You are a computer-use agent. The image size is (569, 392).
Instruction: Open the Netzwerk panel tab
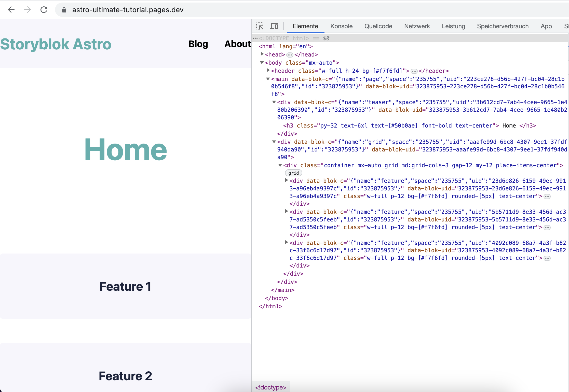pos(417,26)
